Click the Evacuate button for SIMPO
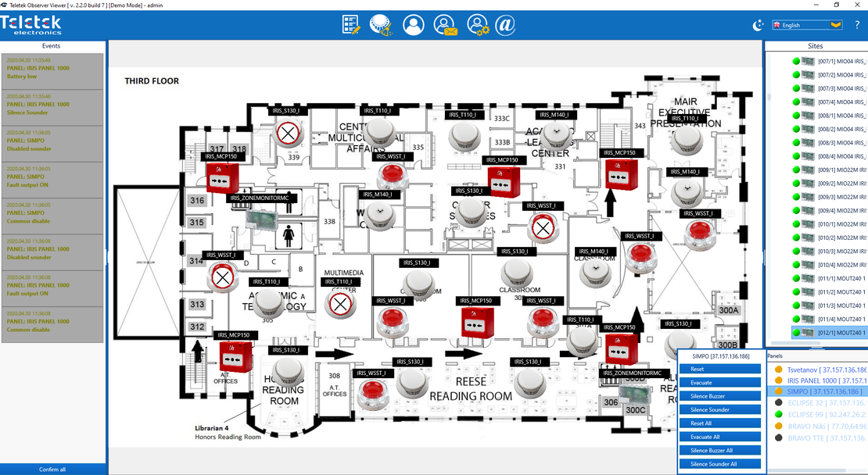This screenshot has height=475, width=868. [720, 383]
